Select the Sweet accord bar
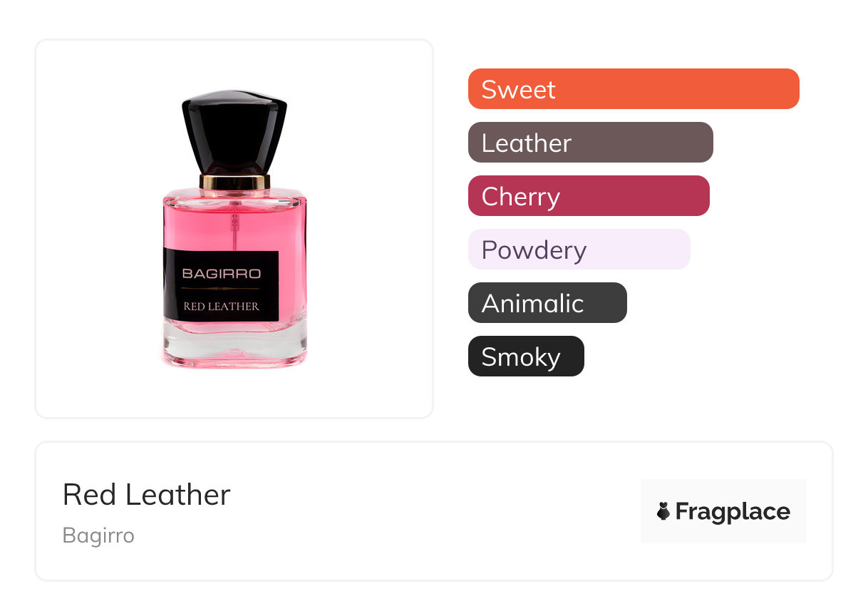The width and height of the screenshot is (868, 616). tap(634, 89)
